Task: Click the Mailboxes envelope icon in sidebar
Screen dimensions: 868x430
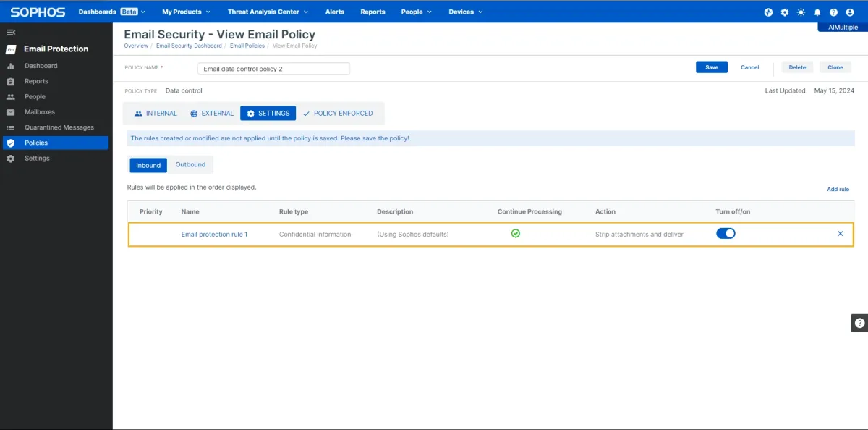Action: 10,112
